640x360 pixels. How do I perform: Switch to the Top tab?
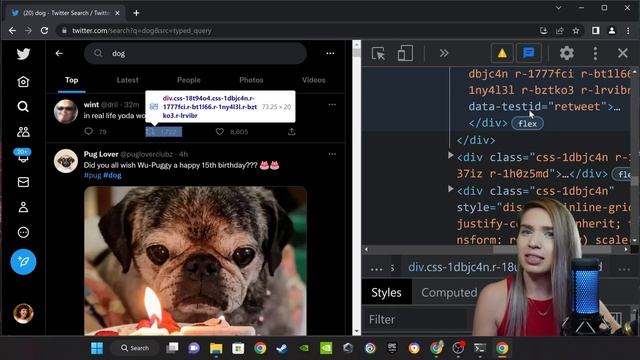71,80
